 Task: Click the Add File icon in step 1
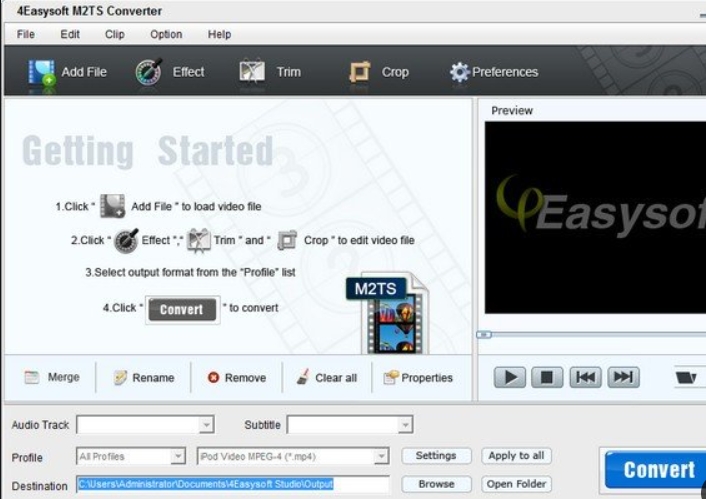(112, 206)
